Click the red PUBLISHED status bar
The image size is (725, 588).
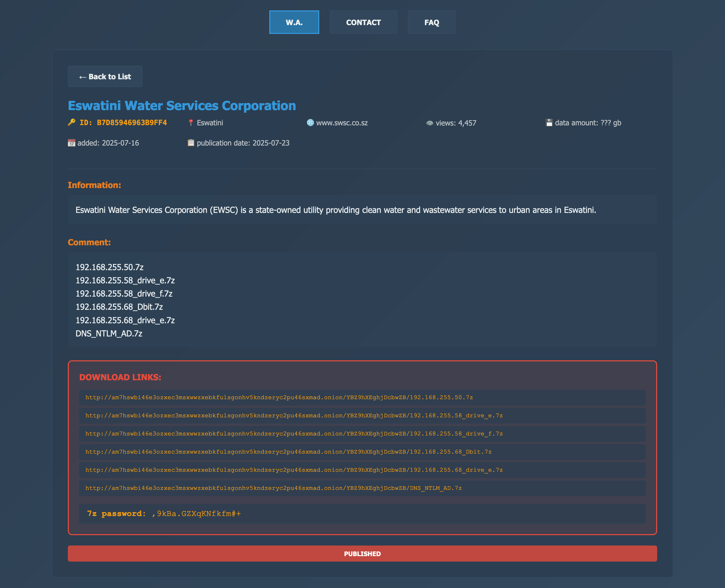362,554
